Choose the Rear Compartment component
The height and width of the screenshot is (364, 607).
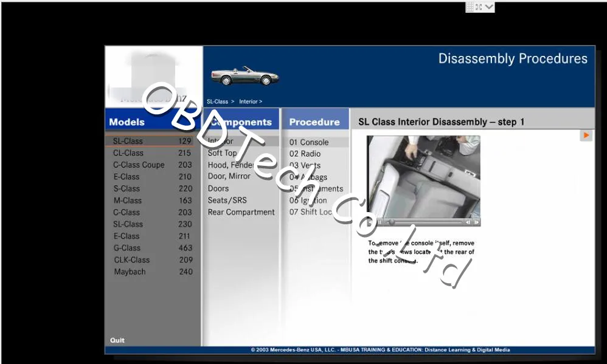point(241,212)
